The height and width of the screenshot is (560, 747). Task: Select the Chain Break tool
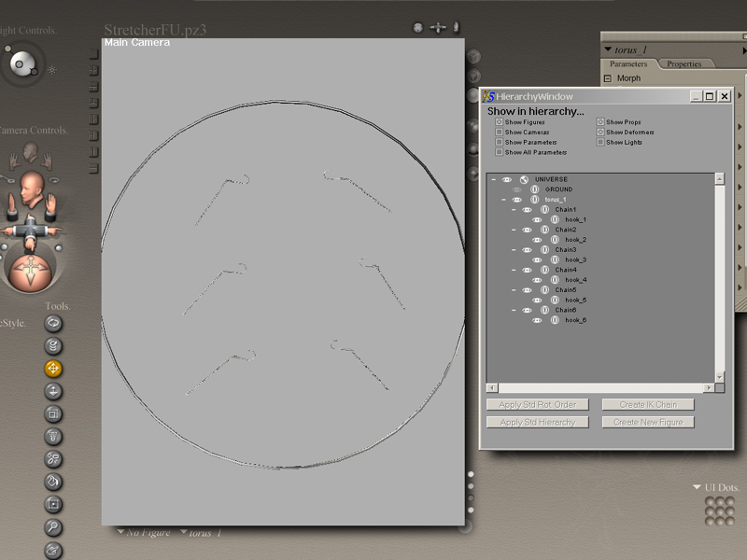53,458
